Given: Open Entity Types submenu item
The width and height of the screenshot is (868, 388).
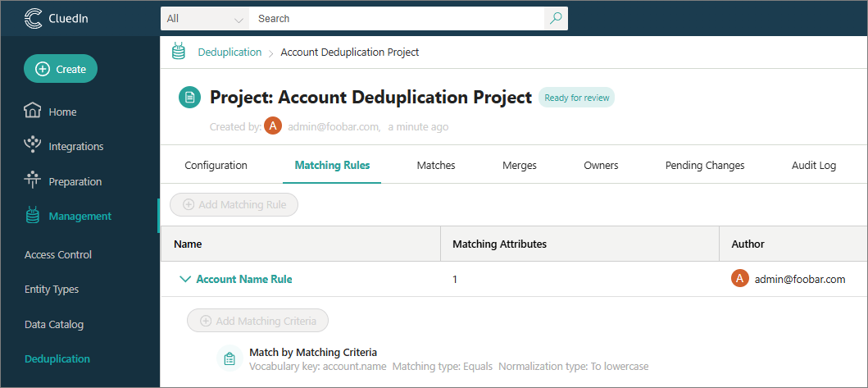Looking at the screenshot, I should pyautogui.click(x=52, y=290).
